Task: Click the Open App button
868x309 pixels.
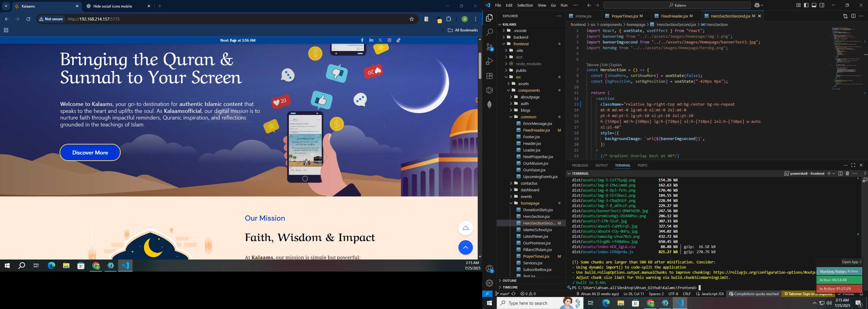Action: coord(851,262)
